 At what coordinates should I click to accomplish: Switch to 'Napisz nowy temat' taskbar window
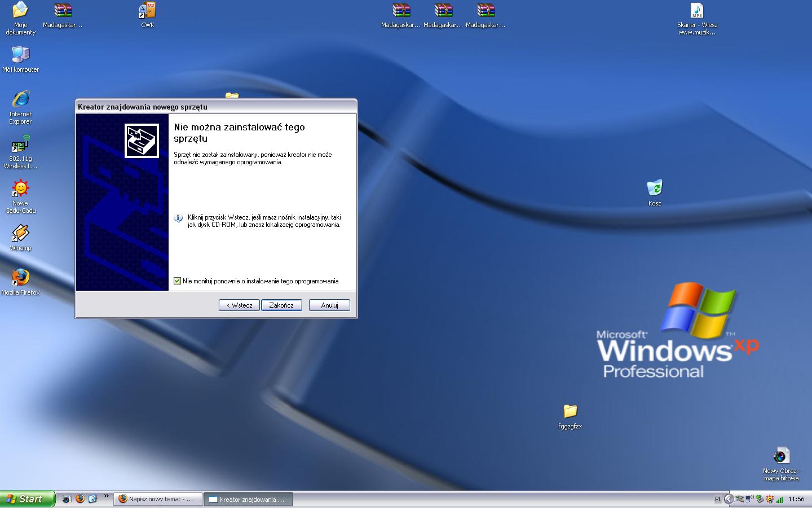coord(158,499)
